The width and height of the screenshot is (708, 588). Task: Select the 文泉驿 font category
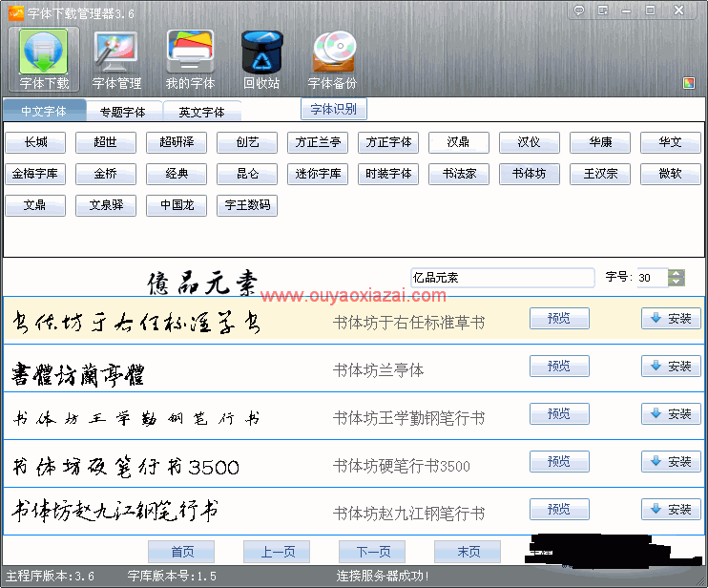106,205
